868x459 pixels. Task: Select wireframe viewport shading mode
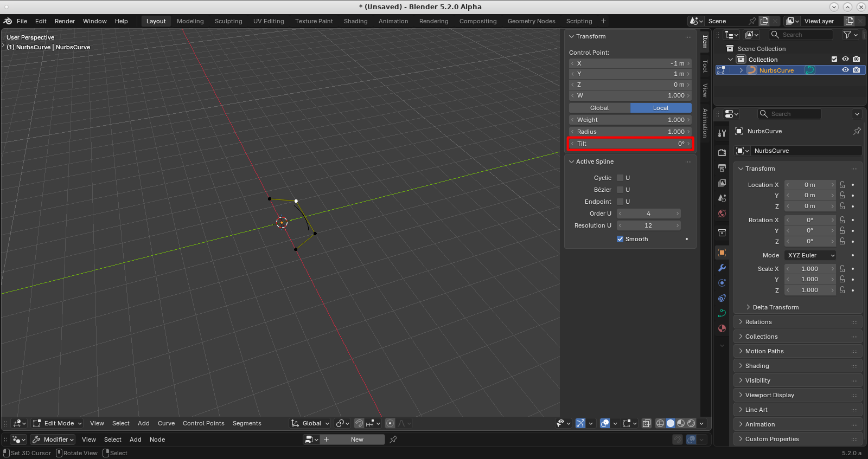coord(660,423)
